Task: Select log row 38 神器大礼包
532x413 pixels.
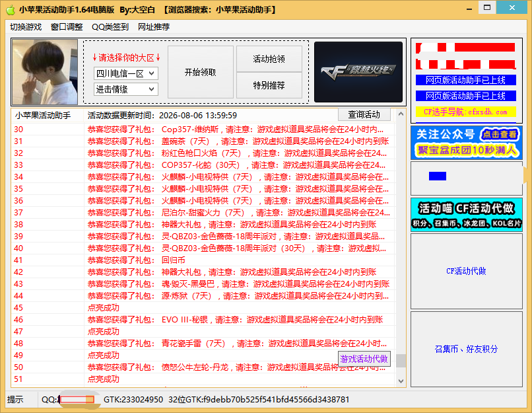Action: tap(203, 225)
